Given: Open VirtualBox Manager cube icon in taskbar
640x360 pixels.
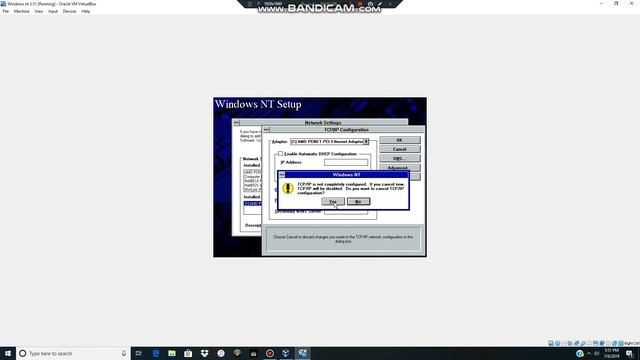Looking at the screenshot, I should click(x=286, y=353).
